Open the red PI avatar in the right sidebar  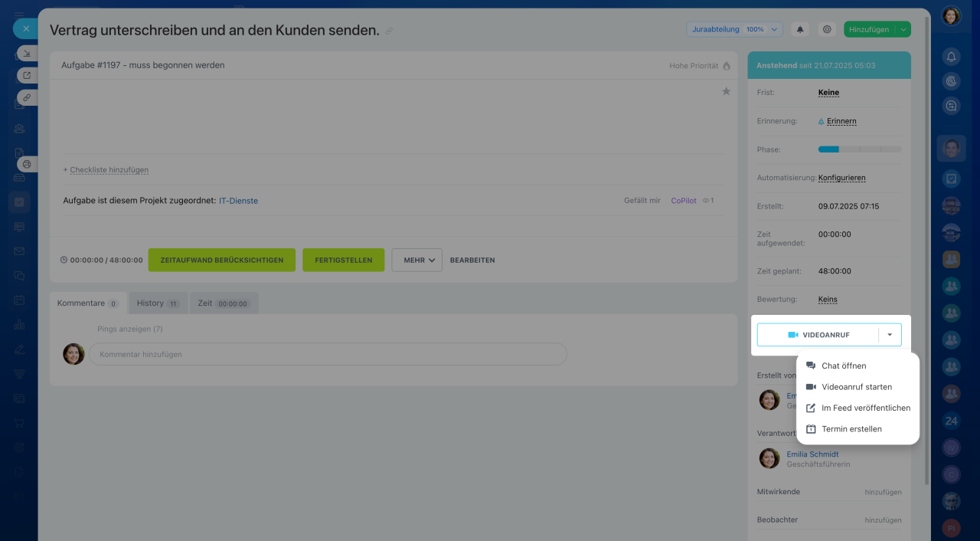[x=951, y=528]
